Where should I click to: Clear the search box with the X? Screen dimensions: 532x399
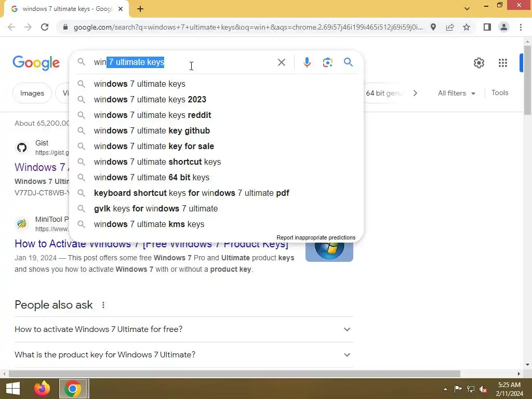coord(281,62)
